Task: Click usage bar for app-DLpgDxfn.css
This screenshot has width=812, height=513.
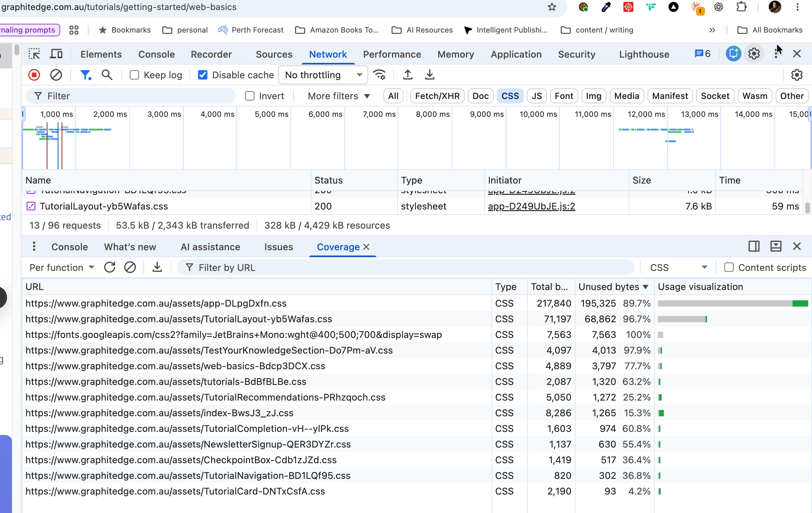Action: 733,303
